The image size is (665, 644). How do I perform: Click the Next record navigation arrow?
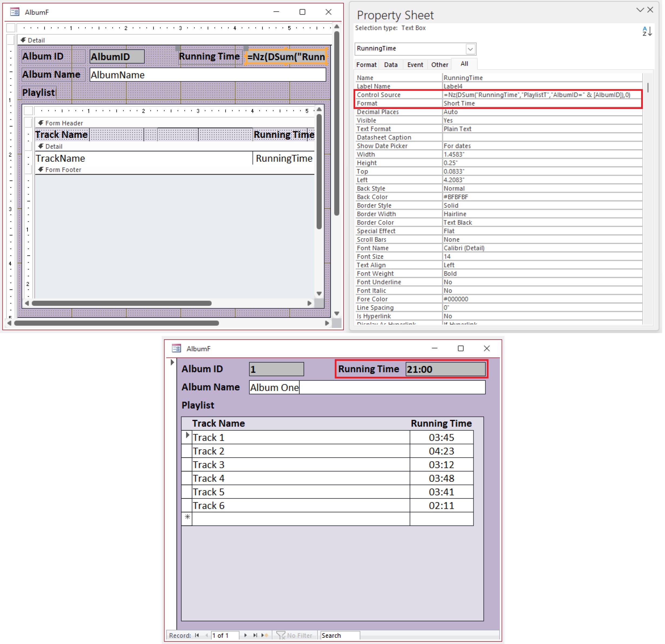point(246,635)
